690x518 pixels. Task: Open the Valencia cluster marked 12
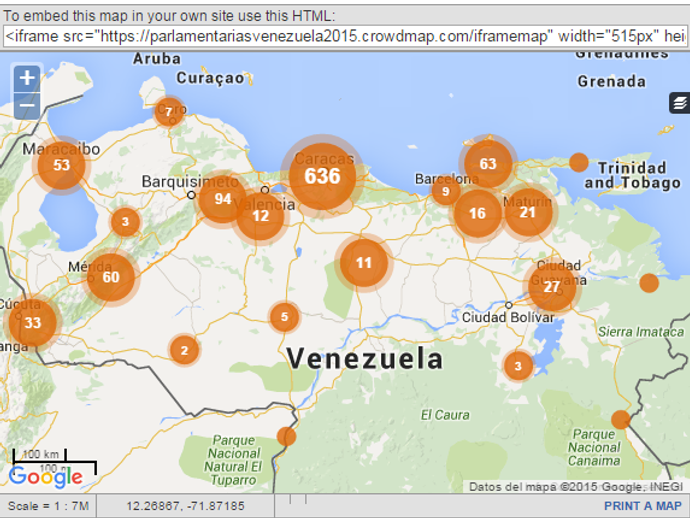[x=261, y=216]
